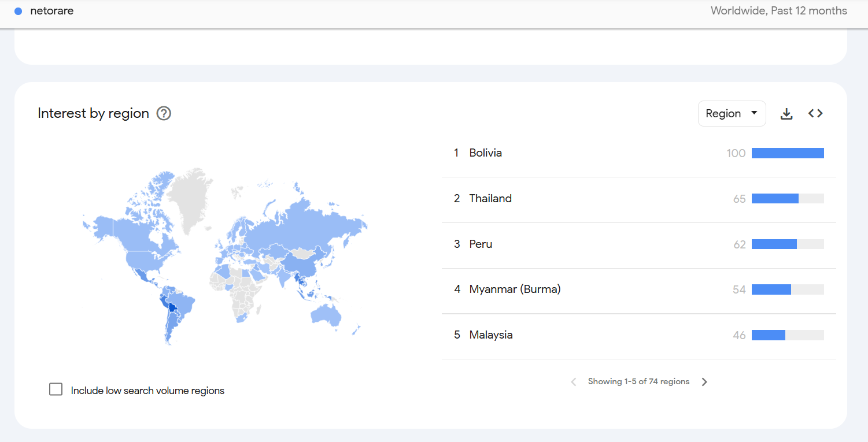Go to the next page of regions
Viewport: 868px width, 442px height.
(704, 382)
